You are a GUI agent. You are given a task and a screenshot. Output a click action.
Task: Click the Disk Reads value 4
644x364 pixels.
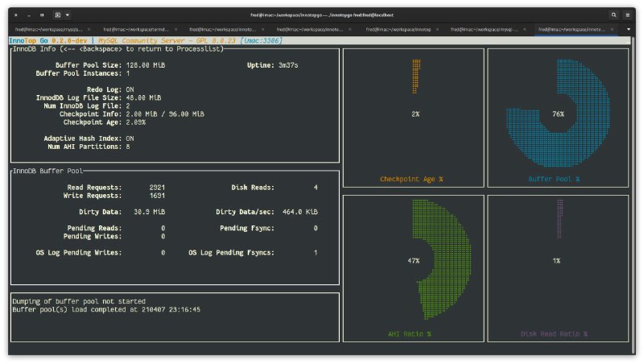[316, 188]
